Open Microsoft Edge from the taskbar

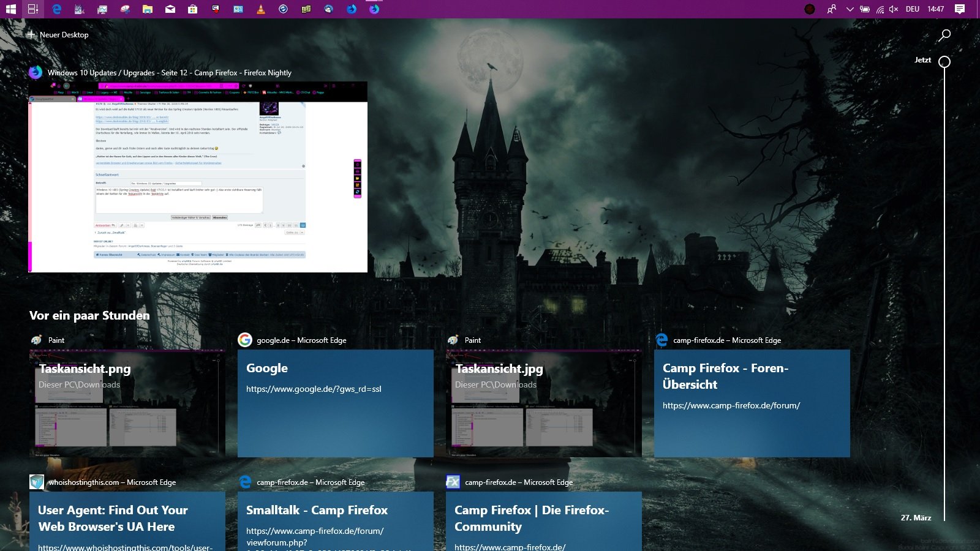click(x=56, y=9)
